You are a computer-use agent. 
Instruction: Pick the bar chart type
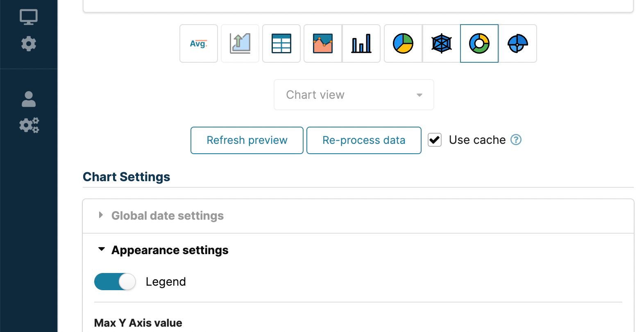click(361, 43)
